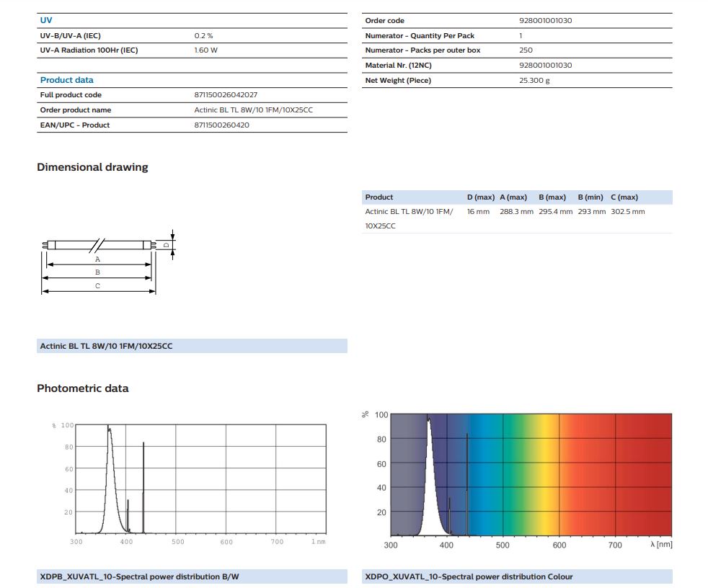This screenshot has width=708, height=588.
Task: Click the code '871150026042027'
Action: pos(226,95)
